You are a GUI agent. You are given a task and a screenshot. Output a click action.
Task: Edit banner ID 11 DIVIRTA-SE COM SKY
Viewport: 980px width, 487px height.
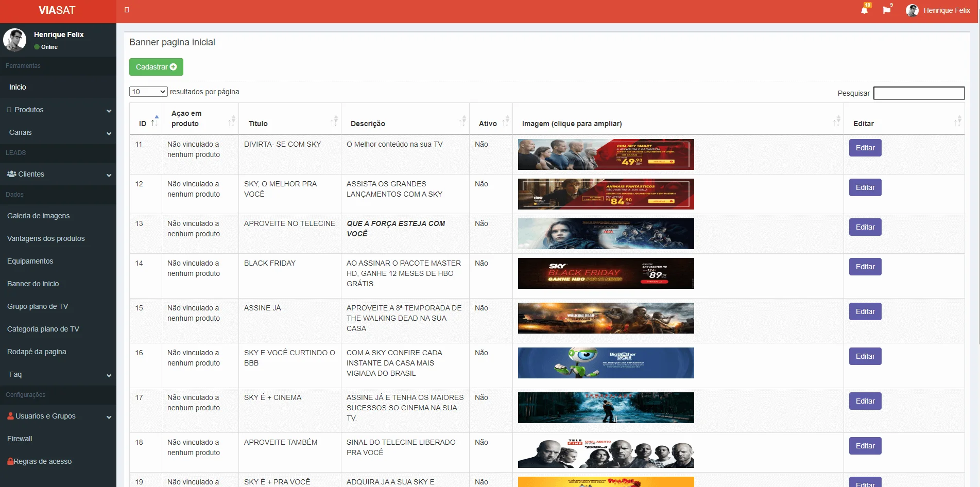[865, 148]
